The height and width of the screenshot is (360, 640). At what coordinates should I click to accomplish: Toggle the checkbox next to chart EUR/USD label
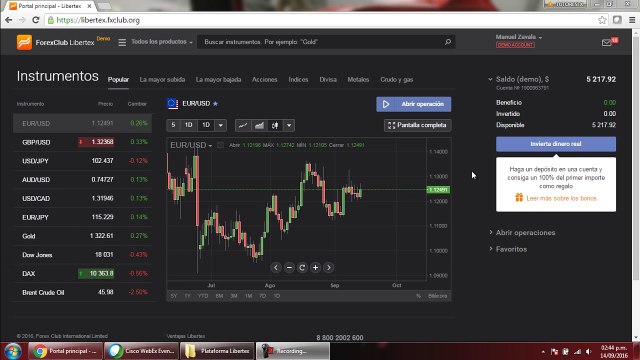click(220, 145)
